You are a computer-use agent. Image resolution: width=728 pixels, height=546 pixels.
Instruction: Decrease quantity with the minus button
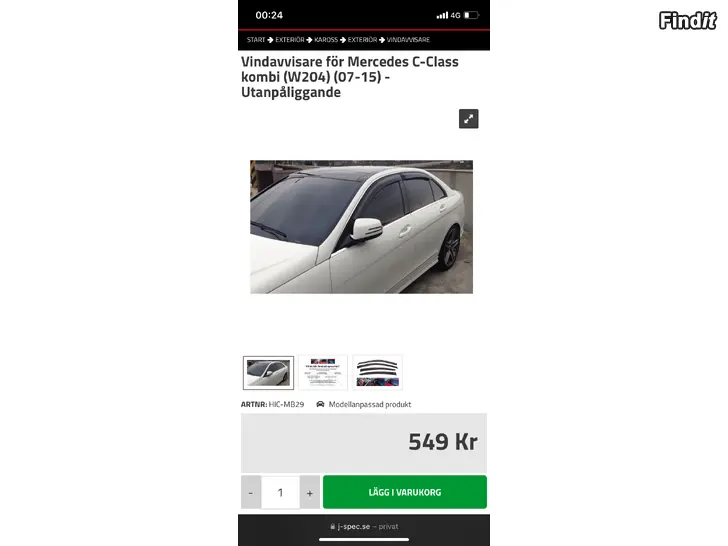pos(251,492)
